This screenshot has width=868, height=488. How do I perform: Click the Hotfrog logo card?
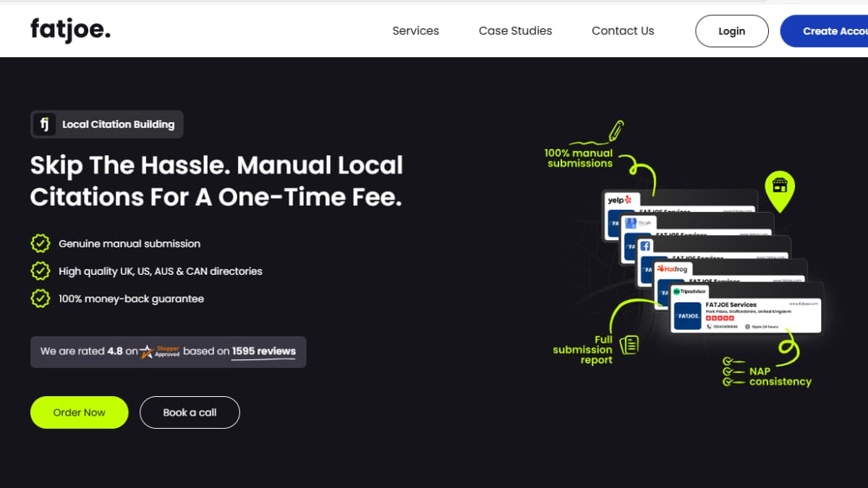click(673, 269)
